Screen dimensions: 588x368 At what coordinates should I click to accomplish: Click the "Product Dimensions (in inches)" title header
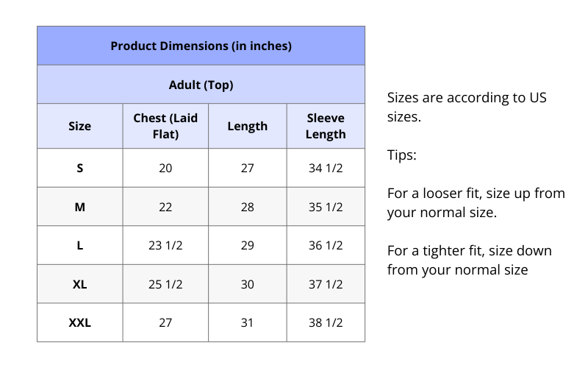[x=201, y=46]
